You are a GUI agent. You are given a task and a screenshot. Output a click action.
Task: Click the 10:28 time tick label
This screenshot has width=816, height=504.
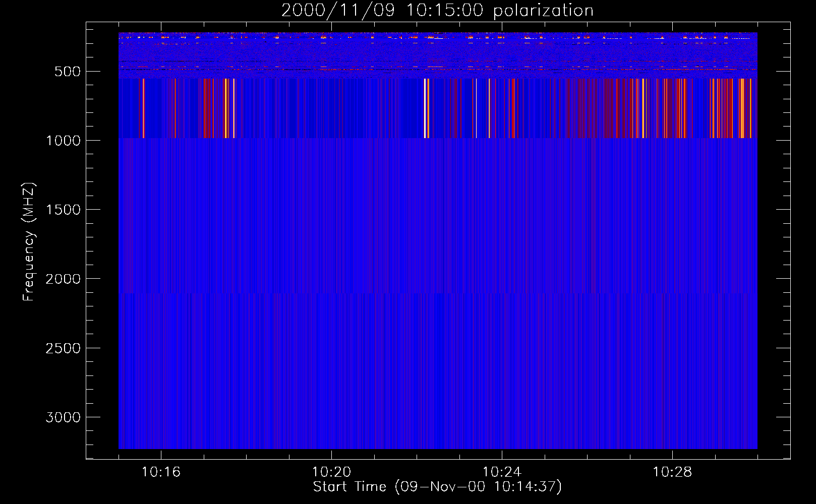coord(672,472)
